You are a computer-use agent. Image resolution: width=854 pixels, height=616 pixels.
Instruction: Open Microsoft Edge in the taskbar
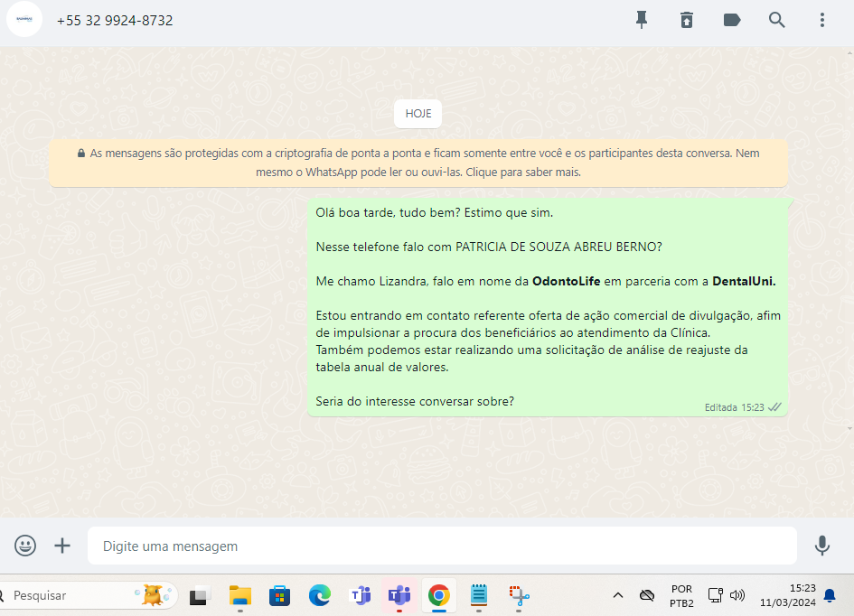tap(320, 595)
